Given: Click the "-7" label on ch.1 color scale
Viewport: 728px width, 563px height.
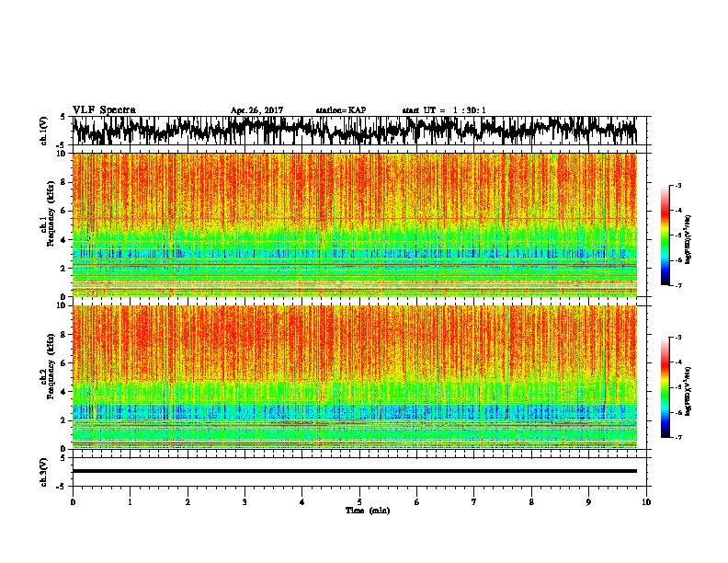Looking at the screenshot, I should click(x=677, y=286).
